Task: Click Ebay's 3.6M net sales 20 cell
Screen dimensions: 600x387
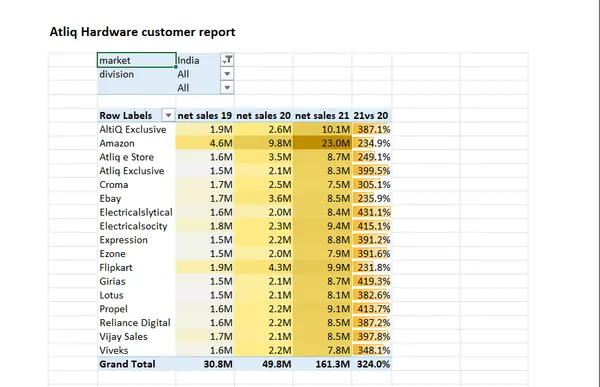Action: point(264,198)
